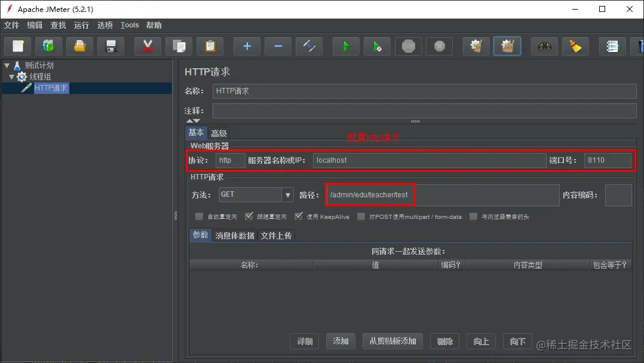
Task: Start the test with green play icon
Action: point(346,46)
